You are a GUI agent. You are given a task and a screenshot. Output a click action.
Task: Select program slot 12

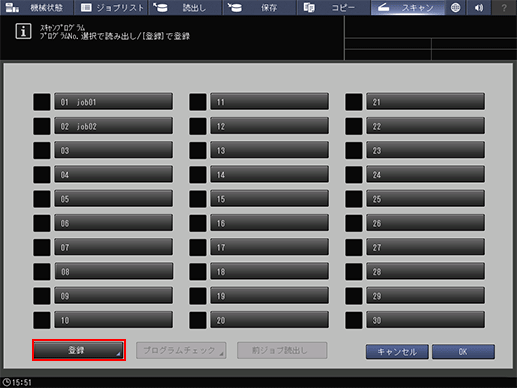point(270,126)
